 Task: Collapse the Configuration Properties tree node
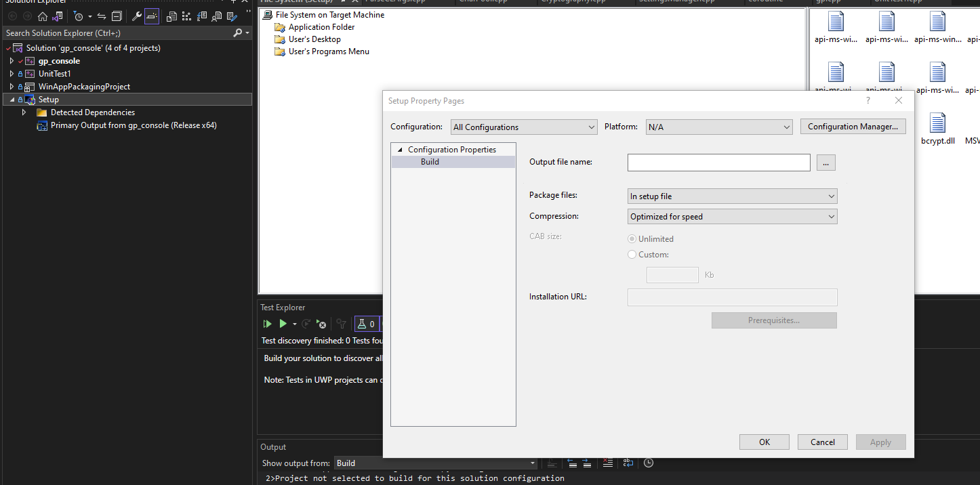[400, 150]
